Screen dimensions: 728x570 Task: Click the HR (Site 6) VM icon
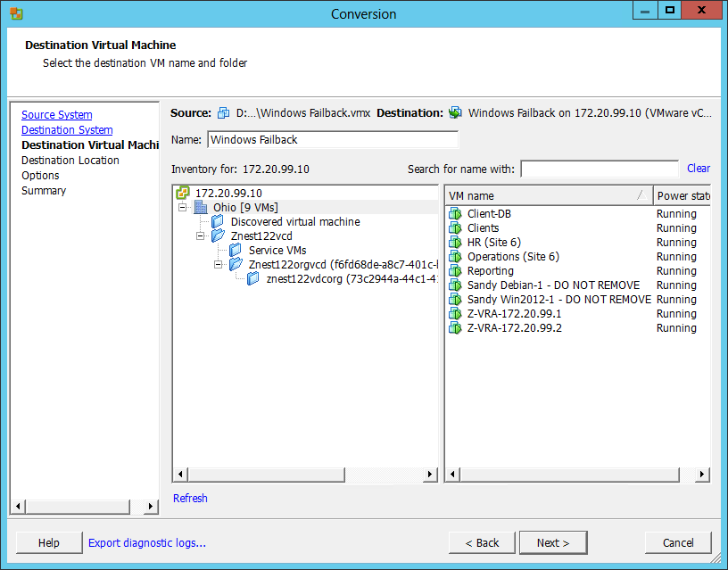point(455,243)
